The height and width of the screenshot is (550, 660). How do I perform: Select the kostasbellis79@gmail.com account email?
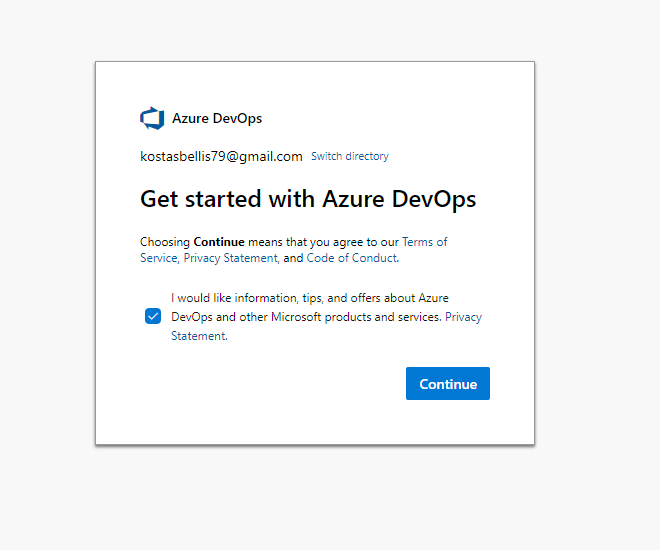(x=221, y=156)
